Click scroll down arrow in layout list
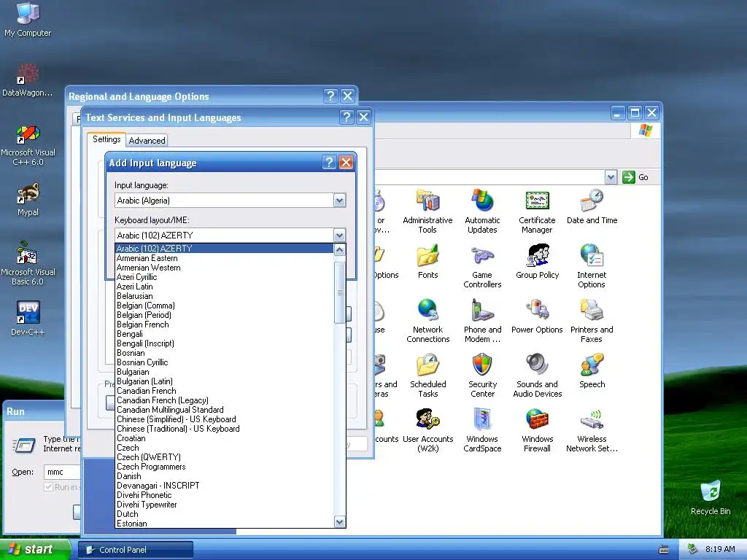Screen dimensions: 747x560 click(x=339, y=521)
